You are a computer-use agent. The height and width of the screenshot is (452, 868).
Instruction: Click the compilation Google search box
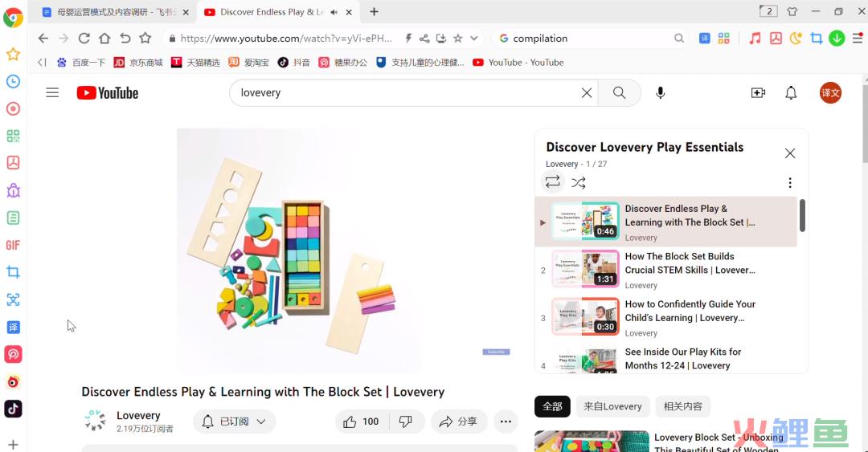(x=591, y=39)
